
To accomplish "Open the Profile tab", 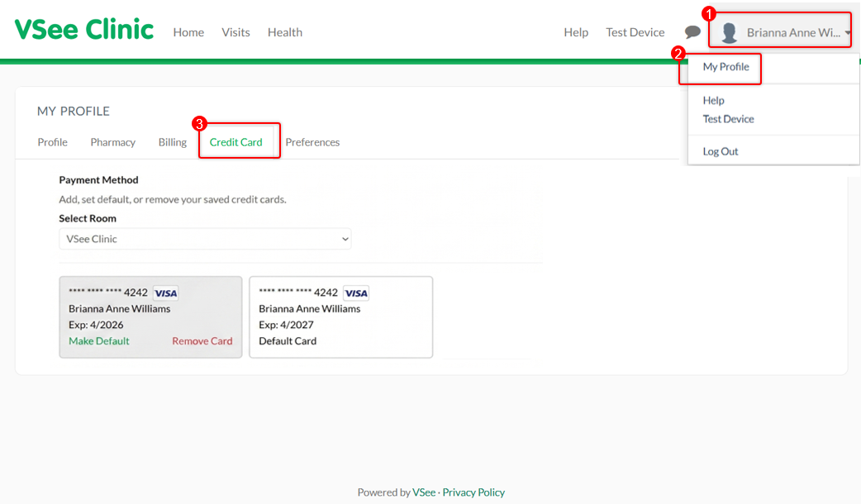I will click(52, 142).
